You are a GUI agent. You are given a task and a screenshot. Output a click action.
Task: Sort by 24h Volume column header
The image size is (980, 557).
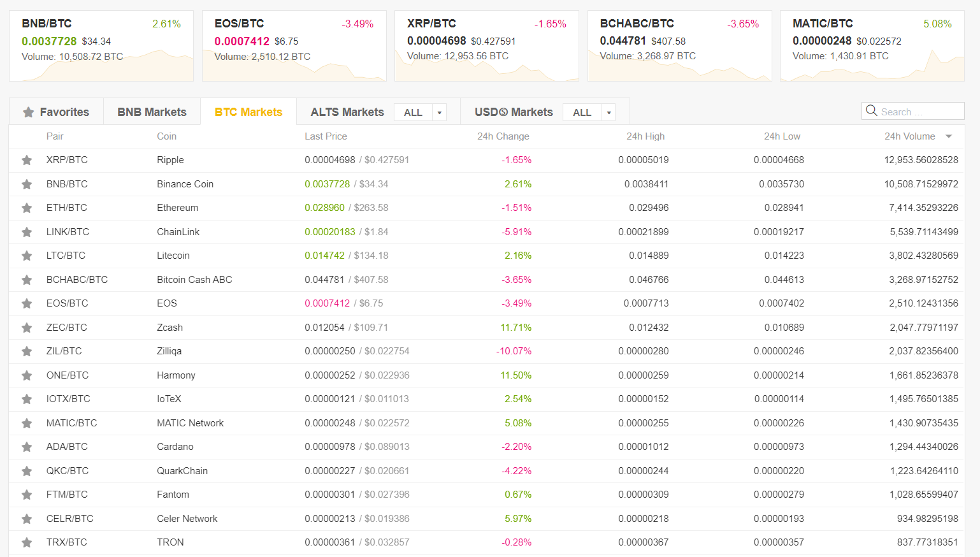(x=910, y=136)
